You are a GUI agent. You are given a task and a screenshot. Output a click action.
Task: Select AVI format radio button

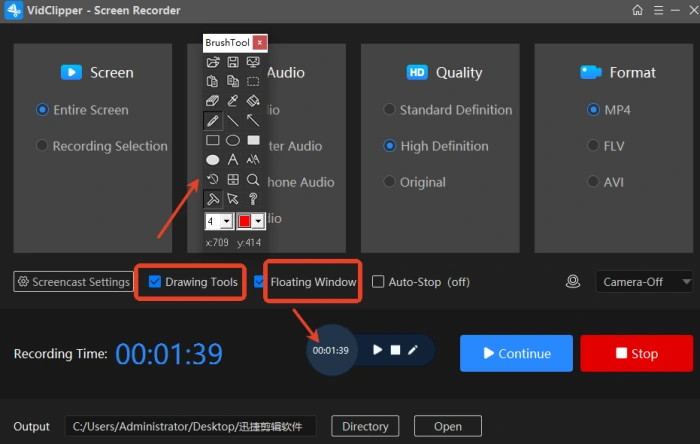pyautogui.click(x=593, y=182)
